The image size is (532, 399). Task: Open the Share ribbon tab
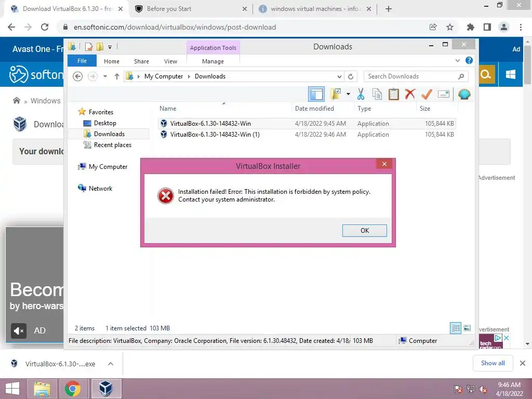(141, 61)
